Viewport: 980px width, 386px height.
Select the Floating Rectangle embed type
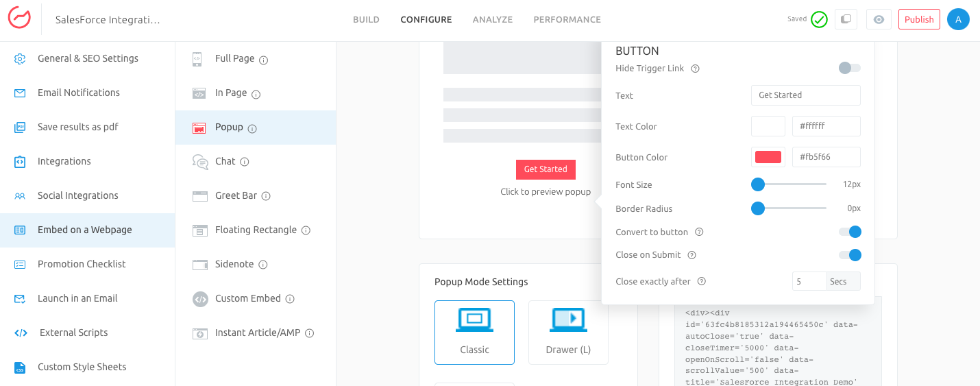point(256,230)
